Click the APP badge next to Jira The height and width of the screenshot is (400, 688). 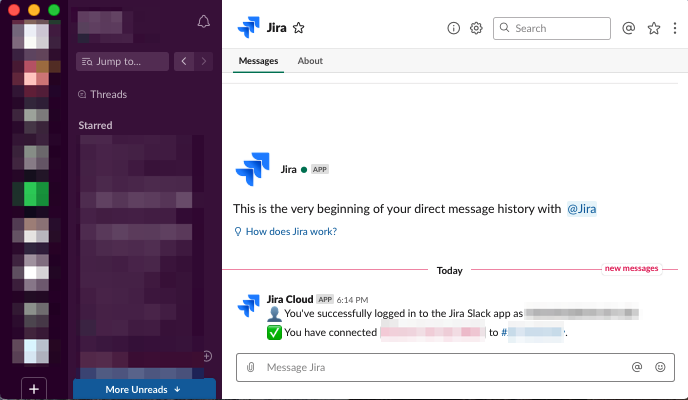click(x=319, y=169)
